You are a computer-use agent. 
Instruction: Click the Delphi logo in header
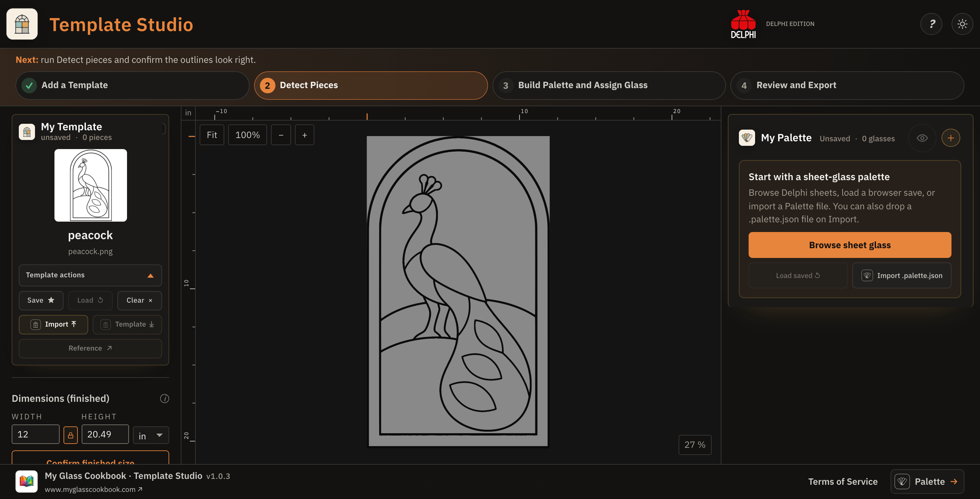pyautogui.click(x=743, y=24)
